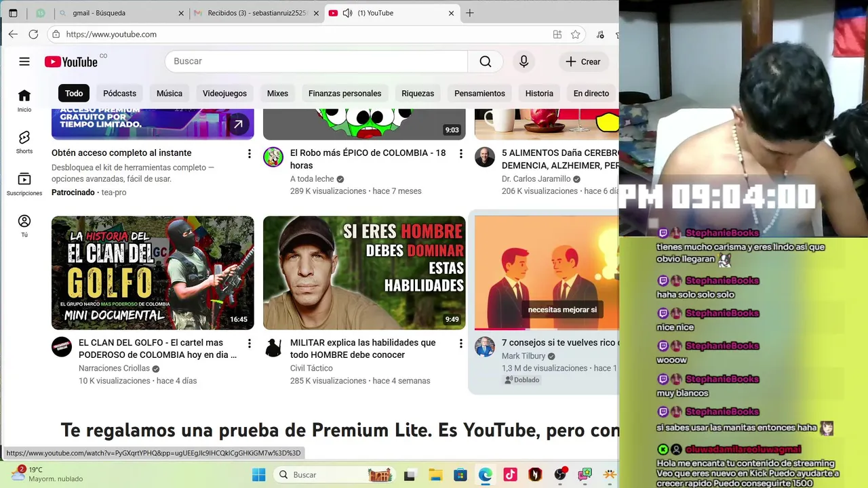Select the Riquezas filter chip
868x488 pixels.
coord(418,94)
